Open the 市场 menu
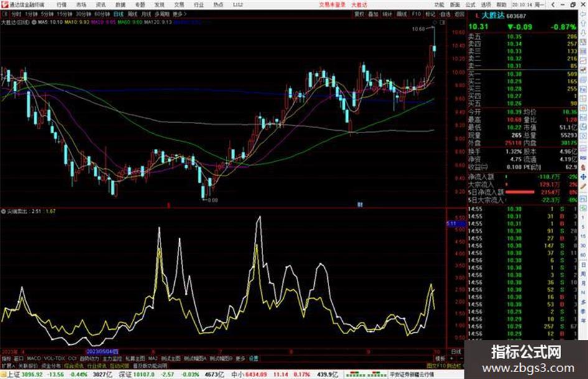Screen dimensions: 588x379 pos(81,5)
